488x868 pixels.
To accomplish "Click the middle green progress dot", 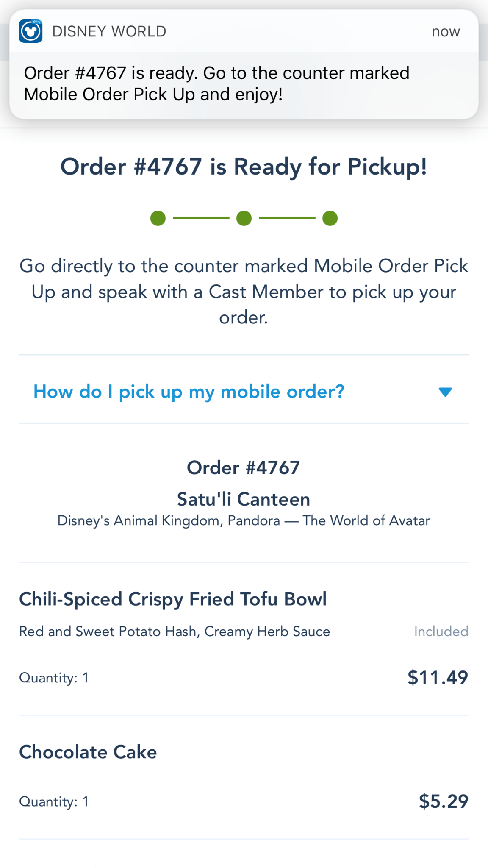I will (x=244, y=218).
